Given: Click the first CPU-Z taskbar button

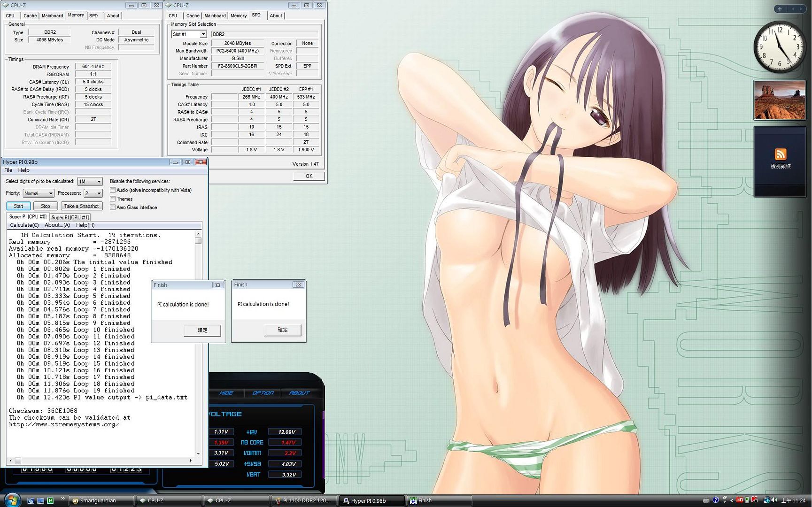Looking at the screenshot, I should tap(169, 500).
